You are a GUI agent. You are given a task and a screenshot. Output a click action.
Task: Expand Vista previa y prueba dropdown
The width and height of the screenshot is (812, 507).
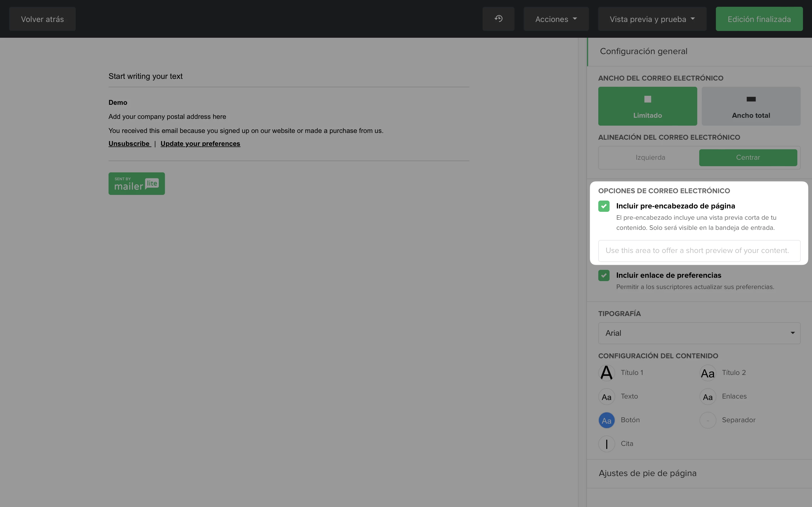pyautogui.click(x=652, y=19)
